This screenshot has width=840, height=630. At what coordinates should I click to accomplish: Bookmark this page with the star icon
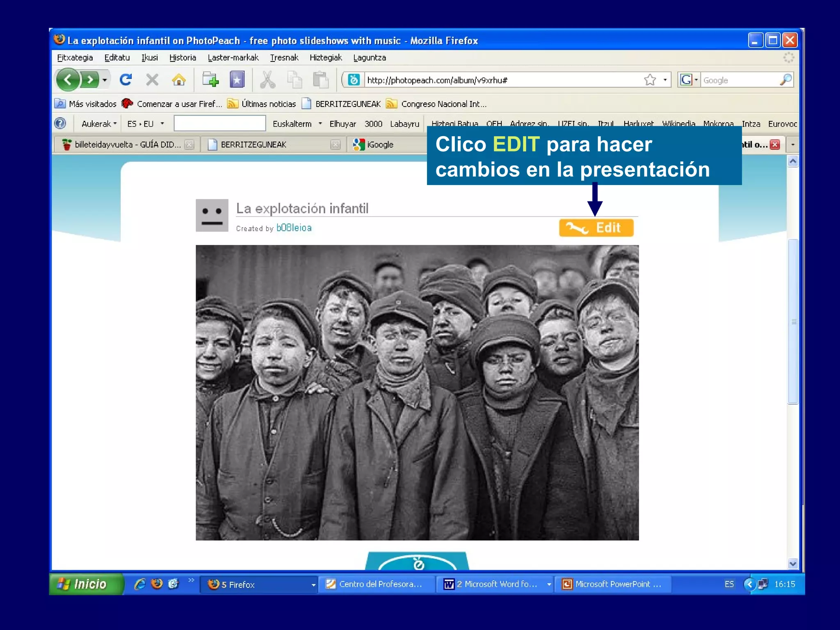tap(650, 80)
